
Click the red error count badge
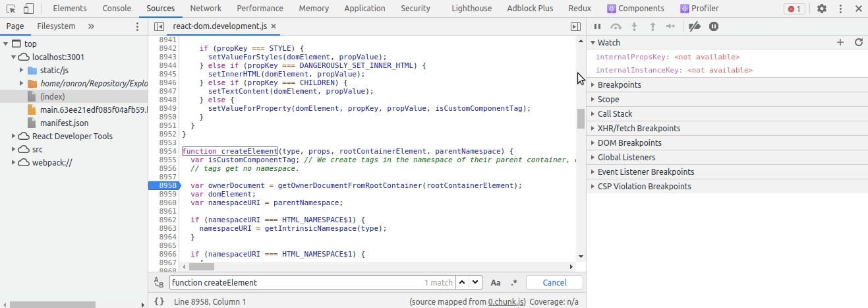tap(795, 9)
